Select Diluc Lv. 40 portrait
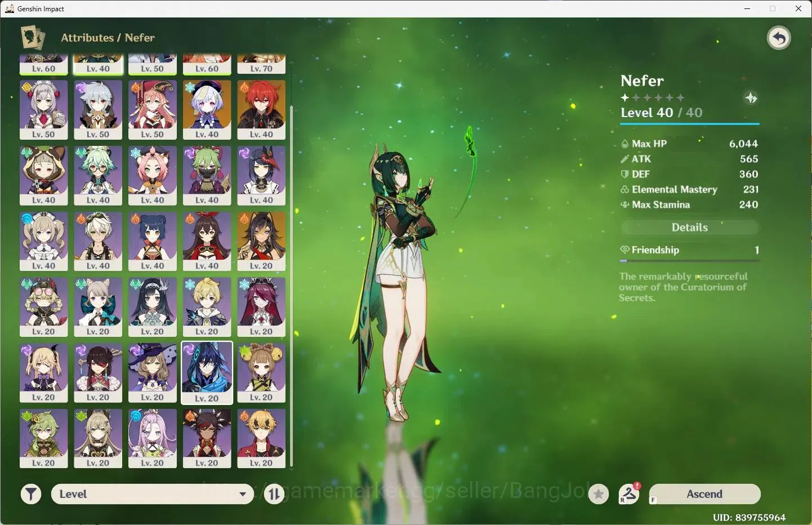 (262, 110)
